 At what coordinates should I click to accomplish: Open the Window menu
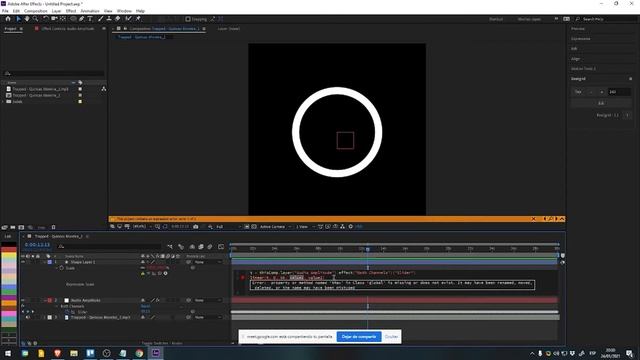point(124,11)
